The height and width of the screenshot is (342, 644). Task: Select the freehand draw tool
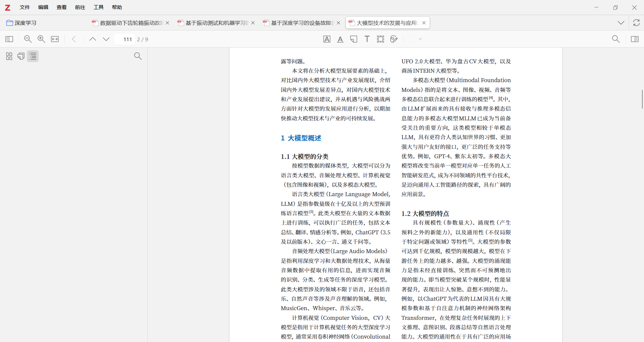[x=394, y=39]
